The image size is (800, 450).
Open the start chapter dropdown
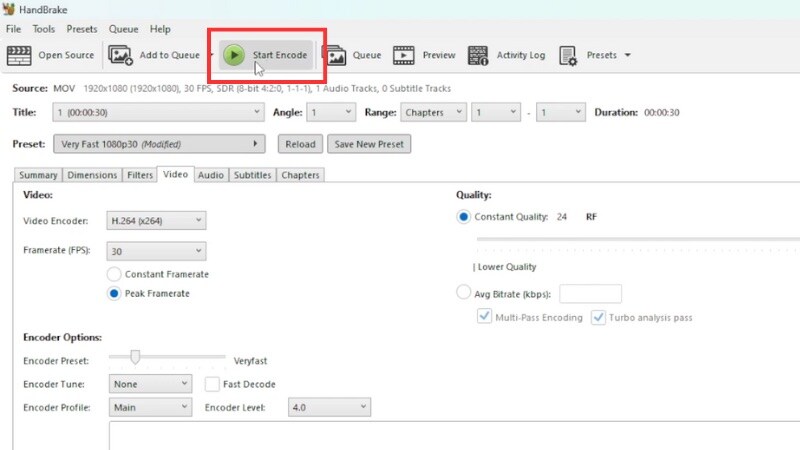[x=496, y=112]
